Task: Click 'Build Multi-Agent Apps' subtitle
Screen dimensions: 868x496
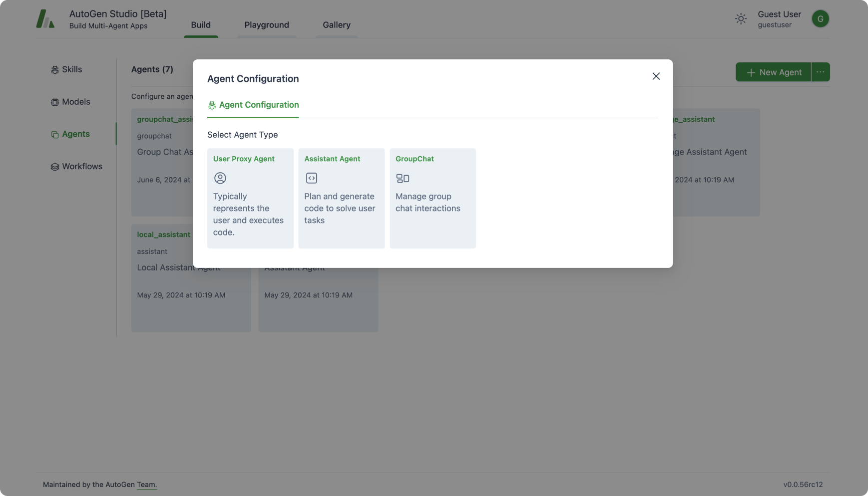Action: (x=108, y=26)
